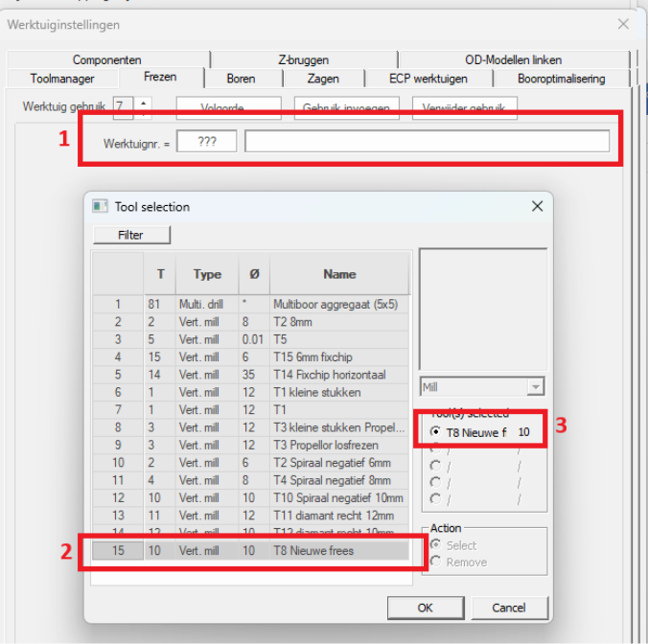The image size is (648, 644).
Task: Select row Multiboor aggregaat (5x5)
Action: click(x=251, y=305)
